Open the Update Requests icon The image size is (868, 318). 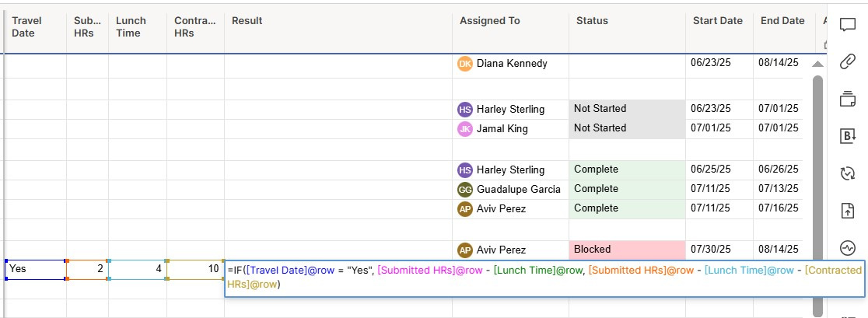point(848,173)
